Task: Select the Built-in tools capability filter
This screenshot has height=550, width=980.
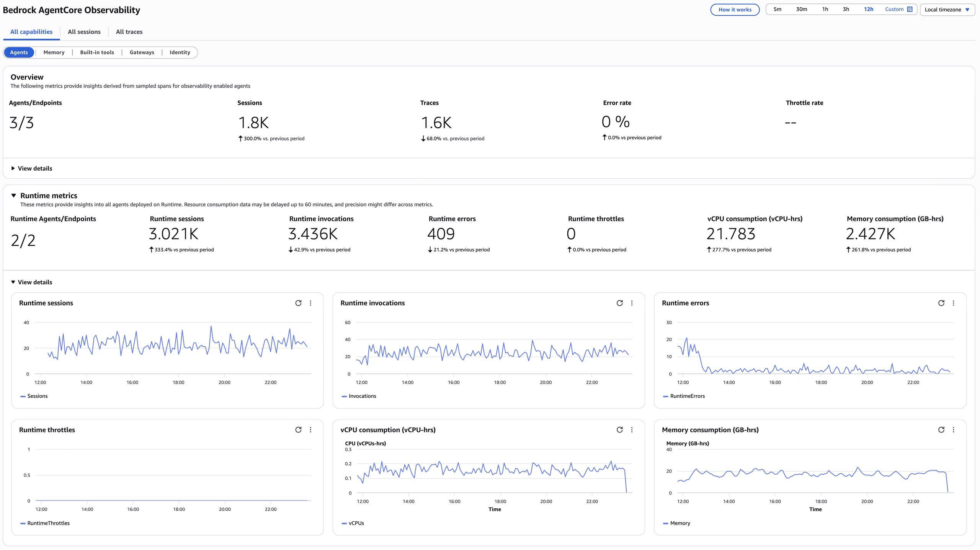Action: coord(97,52)
